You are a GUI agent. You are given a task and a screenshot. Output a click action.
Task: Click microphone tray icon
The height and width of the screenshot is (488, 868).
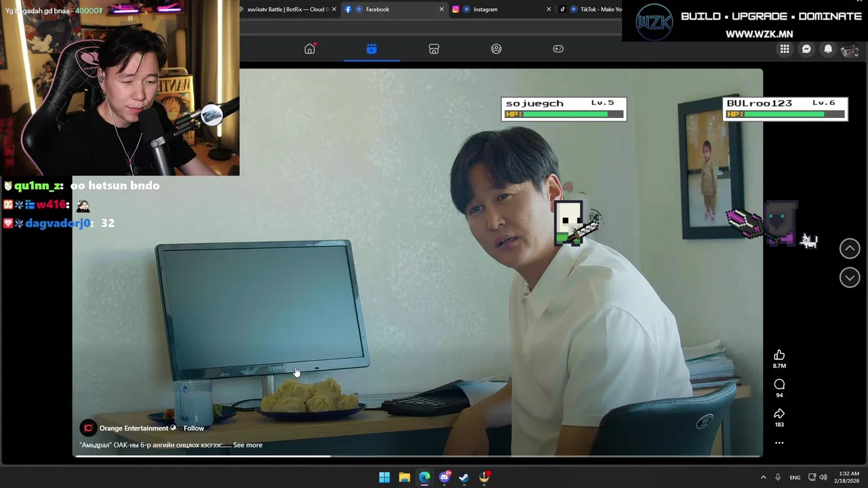[778, 477]
